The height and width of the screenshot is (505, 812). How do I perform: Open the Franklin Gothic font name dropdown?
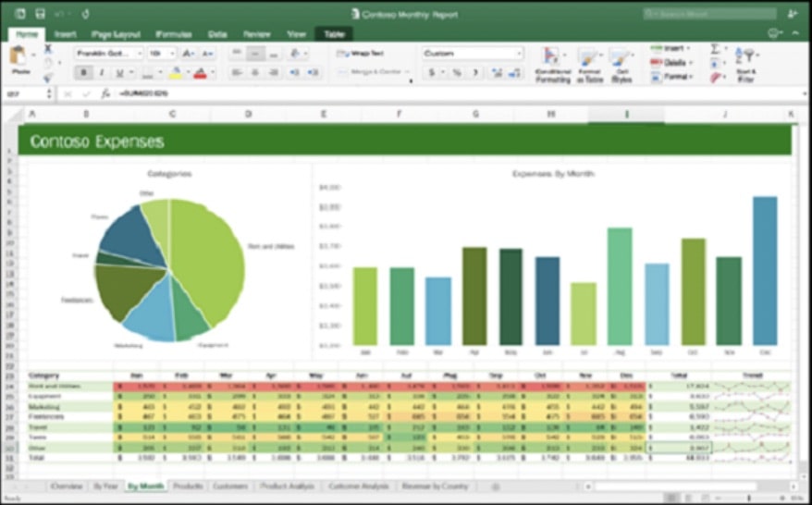coord(140,54)
